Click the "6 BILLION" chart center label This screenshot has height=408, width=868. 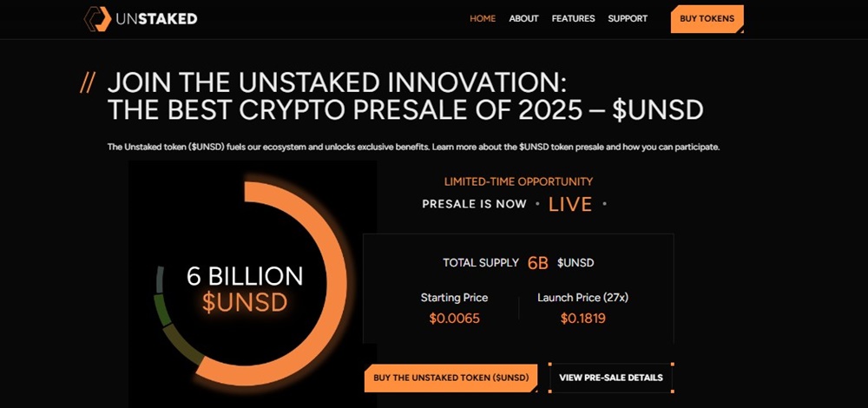point(246,277)
